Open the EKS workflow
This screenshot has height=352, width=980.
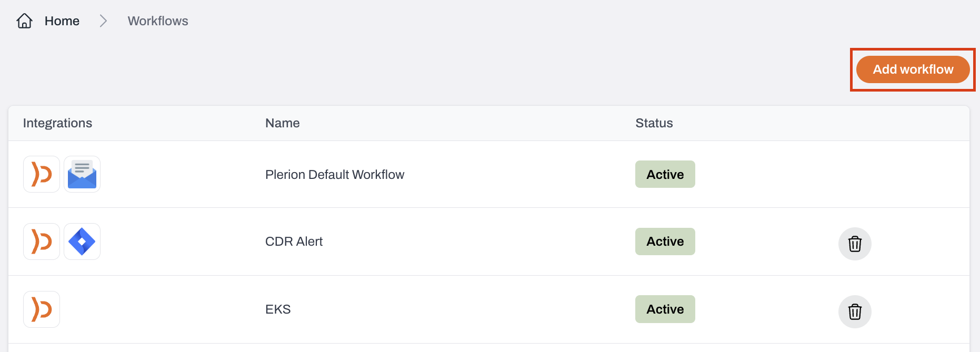click(278, 309)
